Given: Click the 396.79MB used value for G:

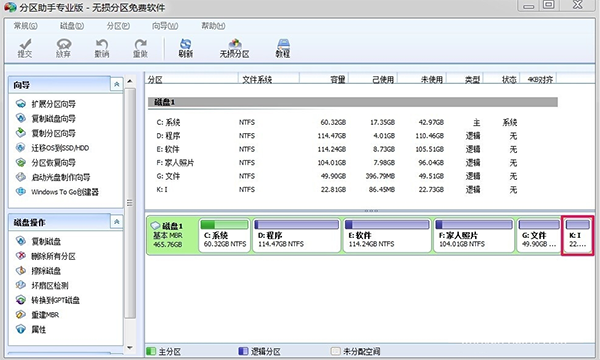Looking at the screenshot, I should (x=380, y=176).
